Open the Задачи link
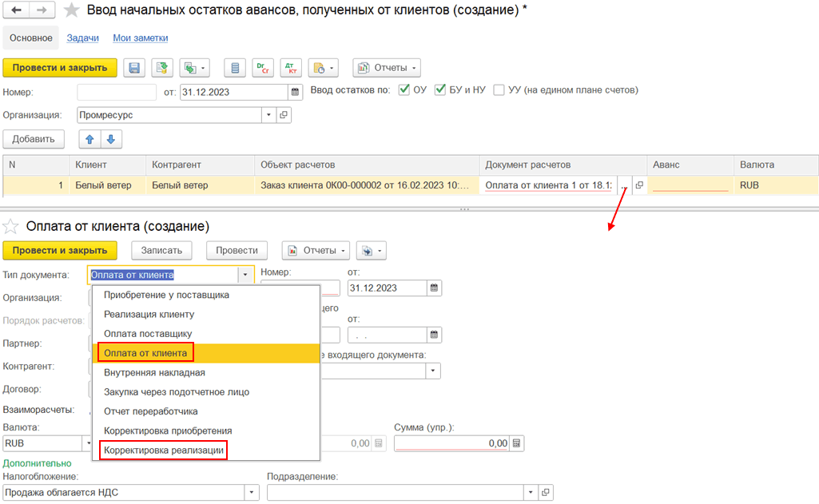Viewport: 819px width, 504px height. pos(82,38)
